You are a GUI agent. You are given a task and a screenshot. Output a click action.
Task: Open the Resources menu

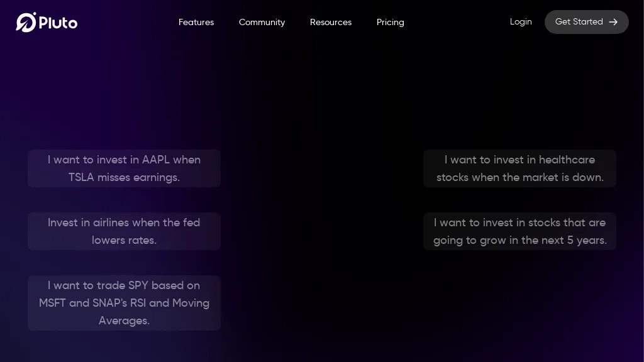(x=330, y=22)
